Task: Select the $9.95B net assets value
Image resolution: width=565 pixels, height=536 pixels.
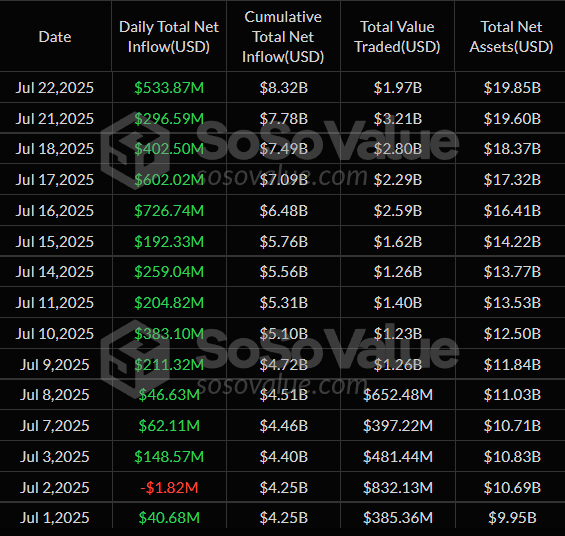Action: (512, 518)
